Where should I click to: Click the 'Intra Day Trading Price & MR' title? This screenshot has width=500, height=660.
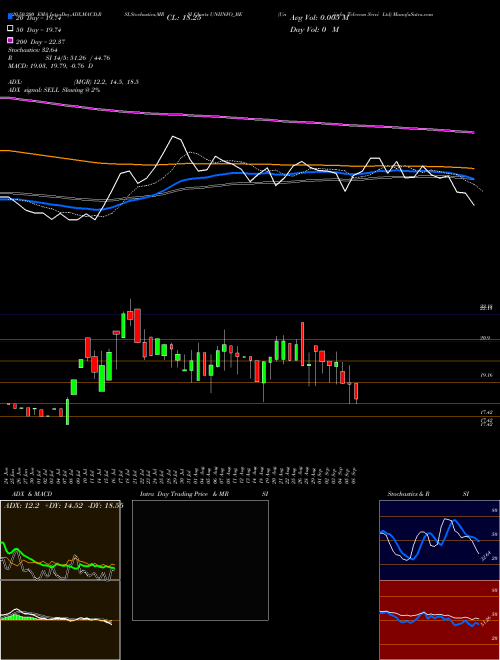coord(184,494)
